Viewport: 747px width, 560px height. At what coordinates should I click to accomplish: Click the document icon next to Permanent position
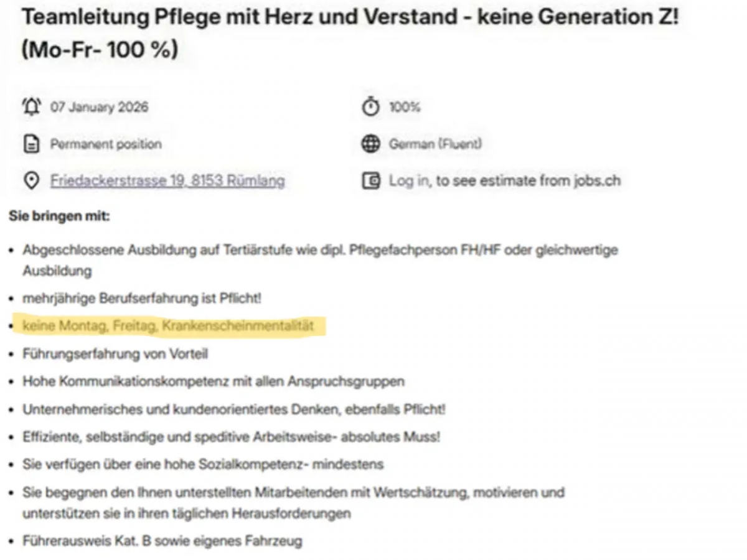pos(31,144)
